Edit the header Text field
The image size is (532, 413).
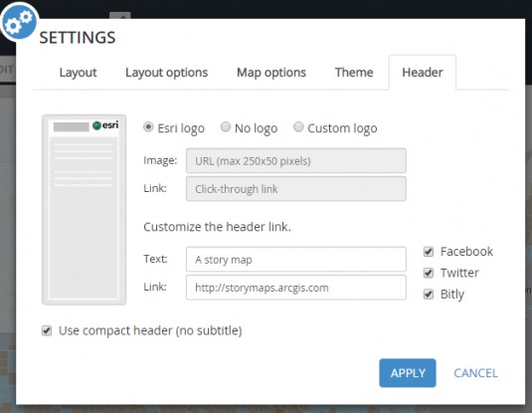tap(296, 260)
